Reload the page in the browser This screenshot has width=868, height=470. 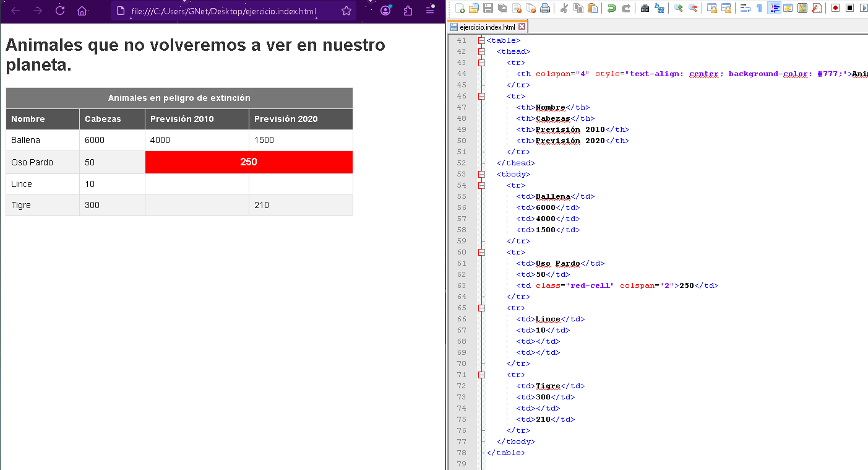[60, 11]
